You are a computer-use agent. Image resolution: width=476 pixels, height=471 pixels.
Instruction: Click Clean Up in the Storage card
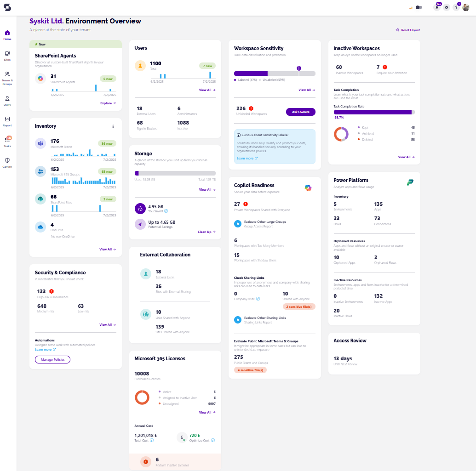coord(207,232)
